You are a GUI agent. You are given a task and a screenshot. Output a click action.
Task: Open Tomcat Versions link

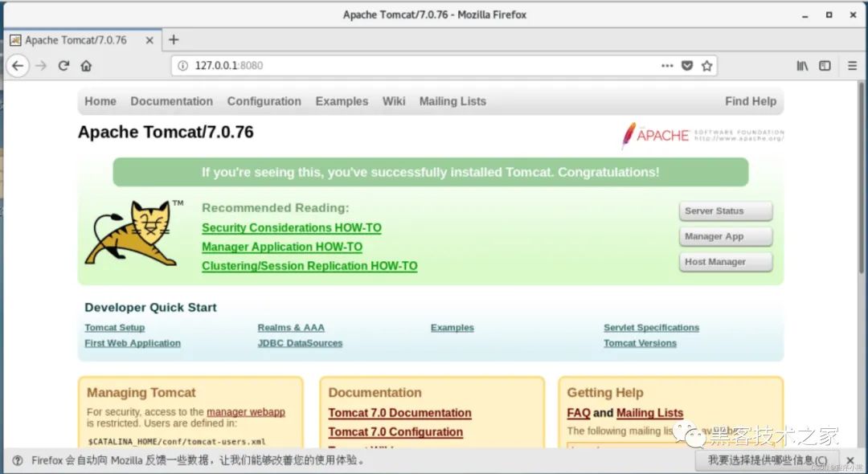[x=640, y=343]
